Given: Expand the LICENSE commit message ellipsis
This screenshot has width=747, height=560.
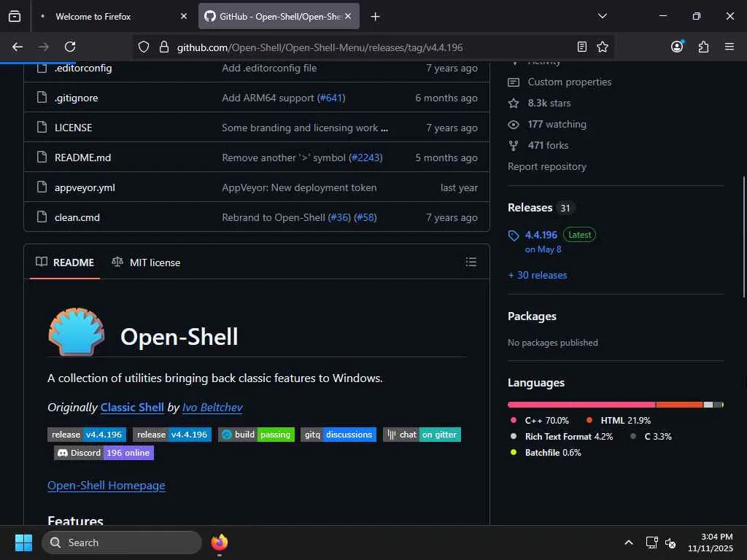Looking at the screenshot, I should click(x=384, y=128).
